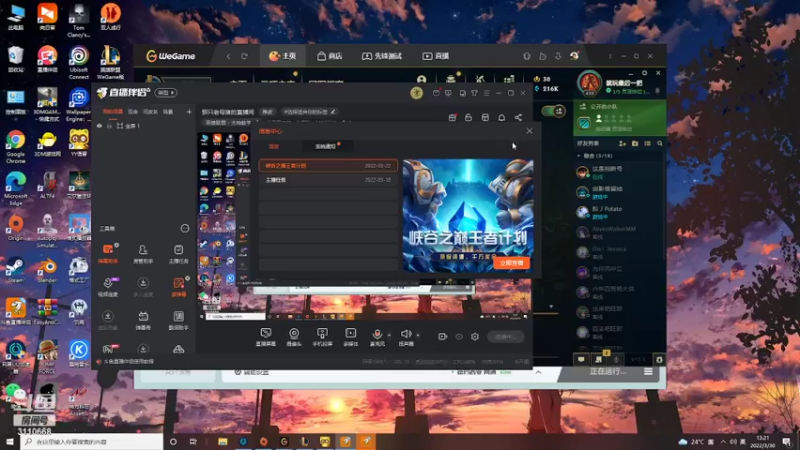Open WeGame bottom bar hamburger menu
Image resolution: width=800 pixels, height=450 pixels.
[x=648, y=372]
